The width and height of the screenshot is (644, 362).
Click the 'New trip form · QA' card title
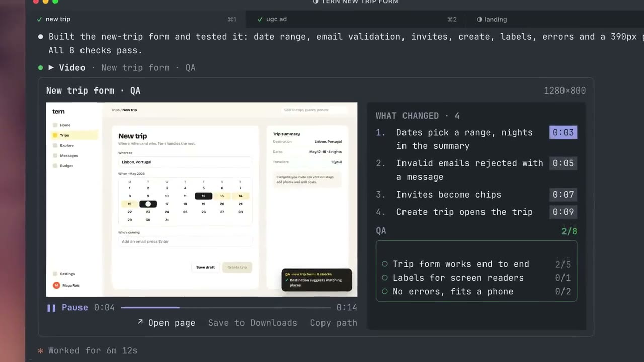(93, 90)
